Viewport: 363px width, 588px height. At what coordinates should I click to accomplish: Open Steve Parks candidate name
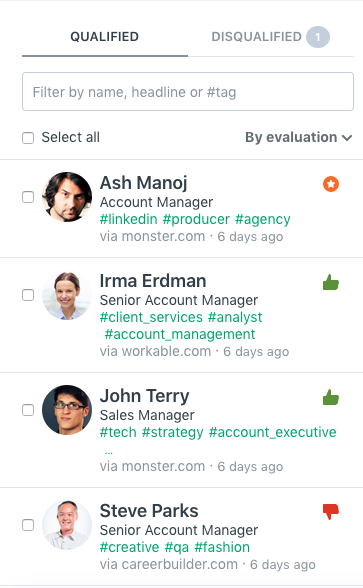[x=149, y=511]
